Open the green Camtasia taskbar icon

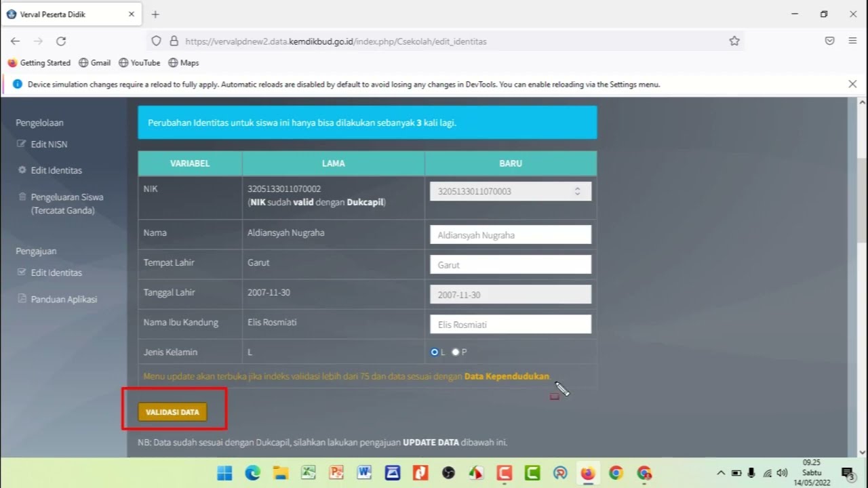[532, 472]
